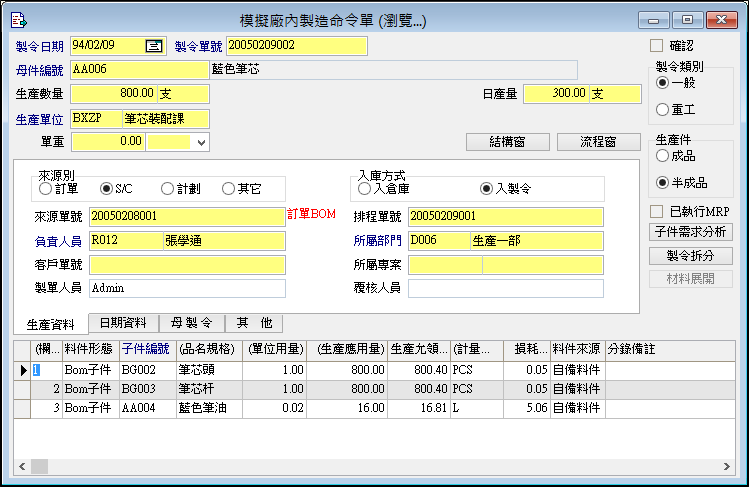Viewport: 749px width, 487px height.
Task: Enable the 確認 checkbox
Action: click(656, 45)
